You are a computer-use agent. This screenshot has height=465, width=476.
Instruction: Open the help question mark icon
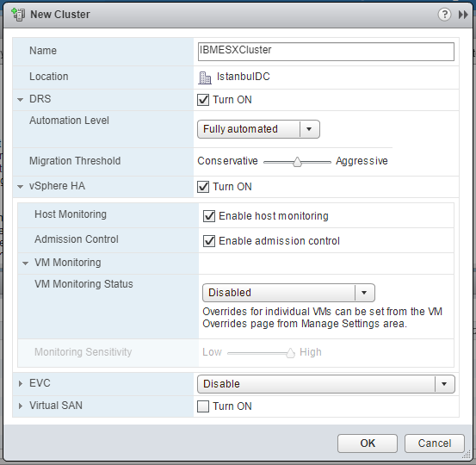coord(444,15)
